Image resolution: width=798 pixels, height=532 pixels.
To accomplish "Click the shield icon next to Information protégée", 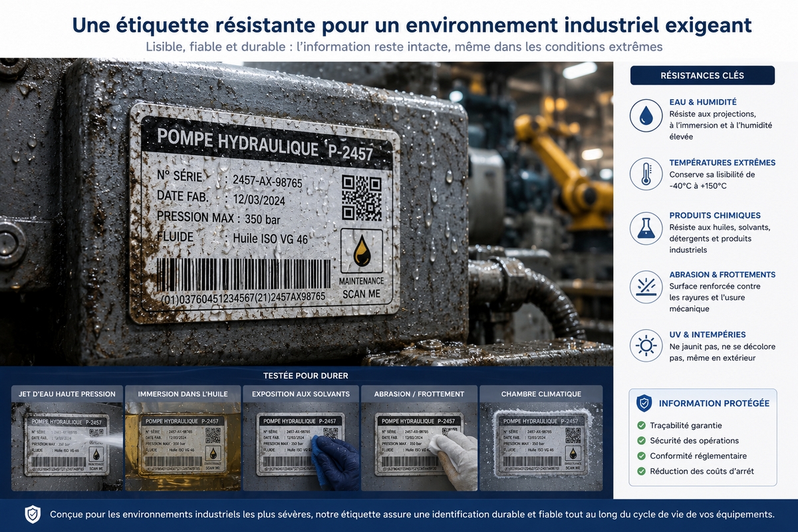I will pyautogui.click(x=644, y=403).
